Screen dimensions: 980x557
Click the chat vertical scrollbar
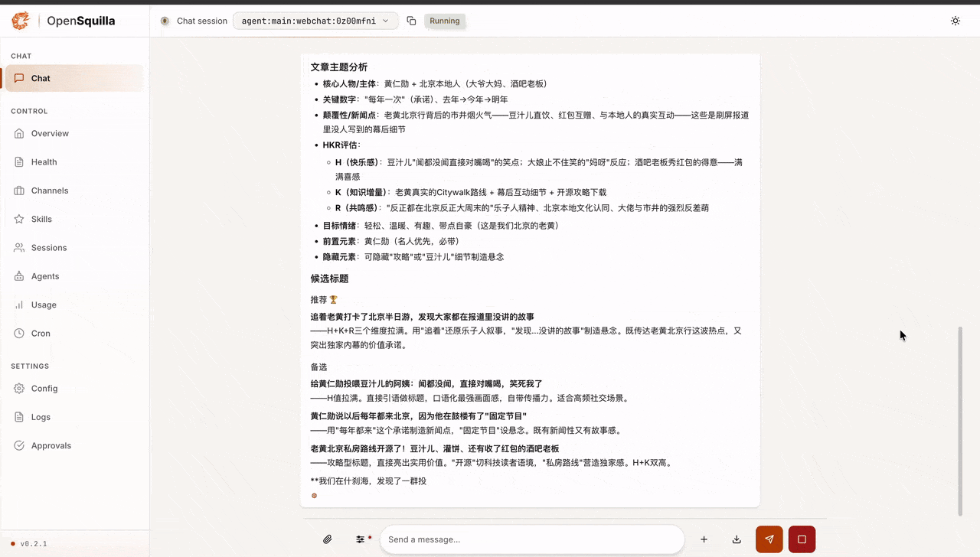point(960,421)
